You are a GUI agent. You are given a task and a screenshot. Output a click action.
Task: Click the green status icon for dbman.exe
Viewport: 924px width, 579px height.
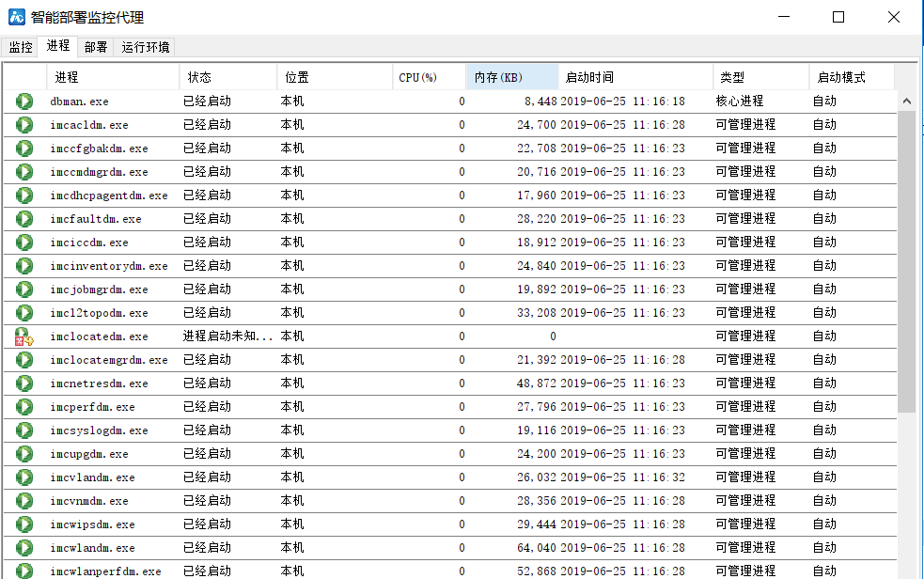tap(24, 102)
